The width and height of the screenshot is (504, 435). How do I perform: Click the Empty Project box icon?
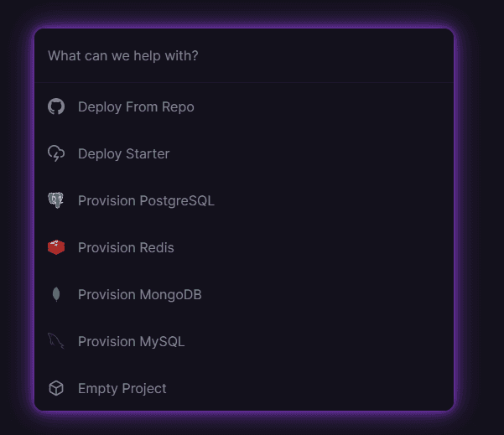pyautogui.click(x=56, y=388)
